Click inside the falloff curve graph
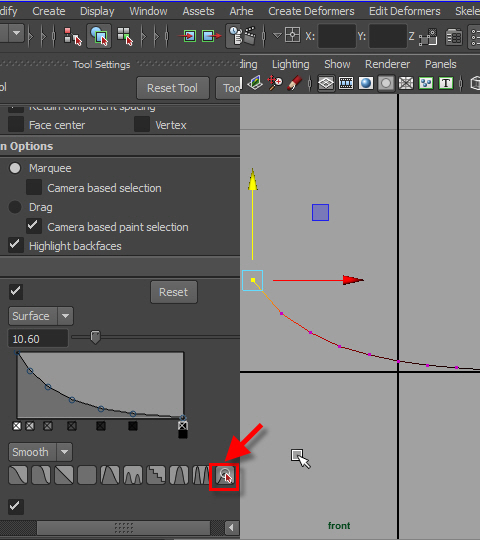 (x=100, y=385)
